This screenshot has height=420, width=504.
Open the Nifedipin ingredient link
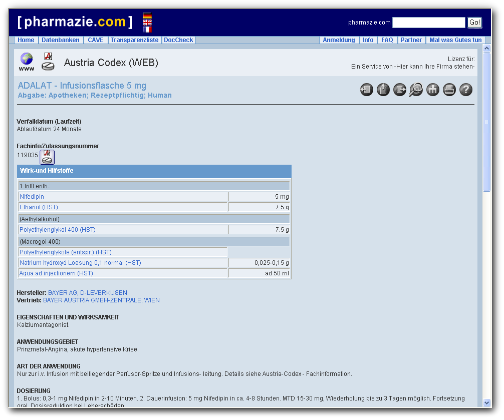click(32, 196)
